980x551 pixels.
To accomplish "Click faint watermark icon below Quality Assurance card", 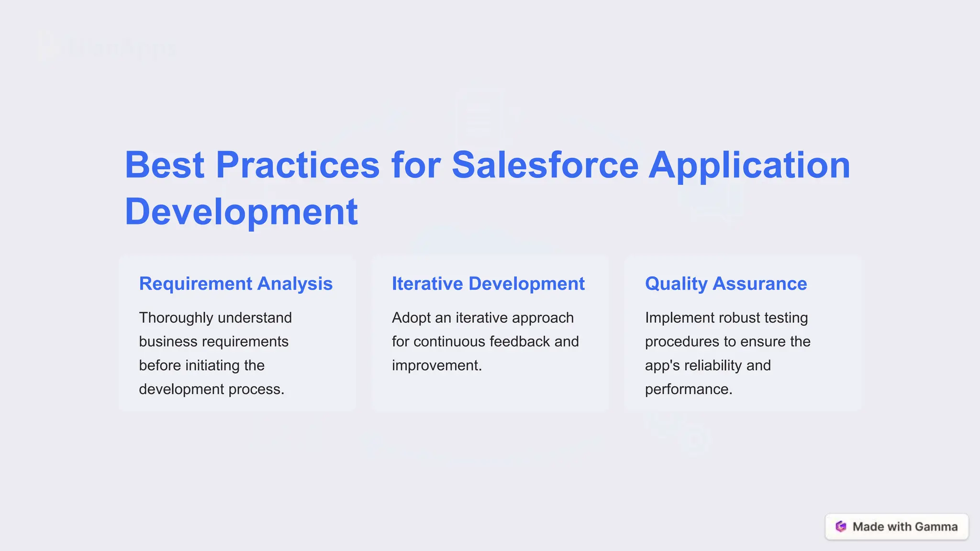I will (689, 435).
